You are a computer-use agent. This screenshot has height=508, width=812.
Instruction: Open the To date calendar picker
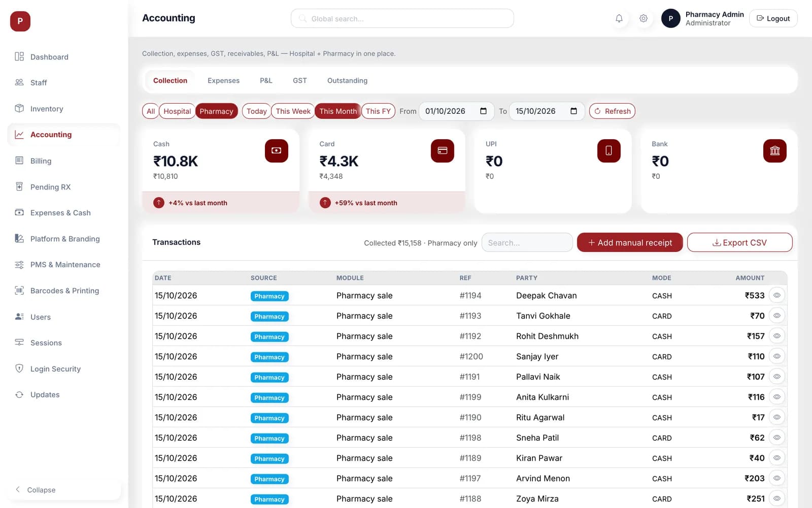click(573, 111)
